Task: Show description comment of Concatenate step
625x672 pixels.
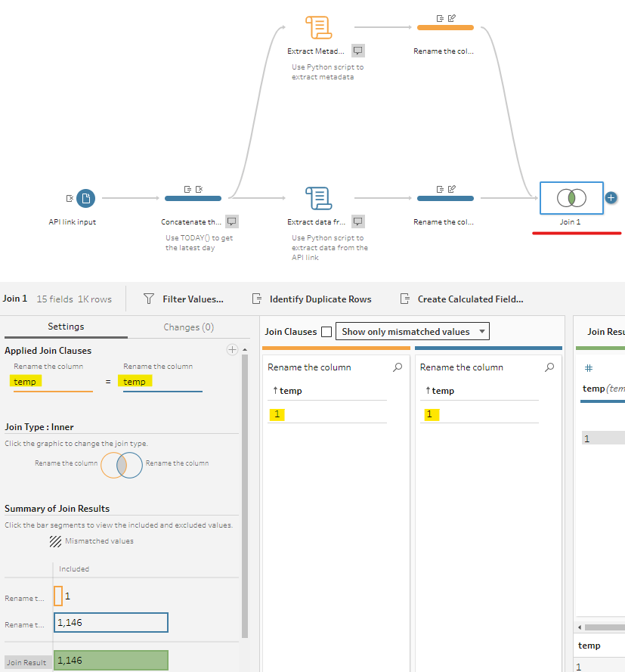Action: pos(232,221)
